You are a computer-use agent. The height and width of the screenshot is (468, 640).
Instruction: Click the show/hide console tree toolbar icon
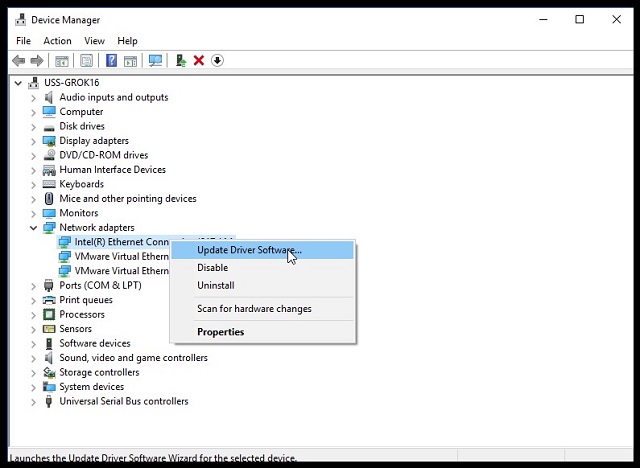(62, 61)
